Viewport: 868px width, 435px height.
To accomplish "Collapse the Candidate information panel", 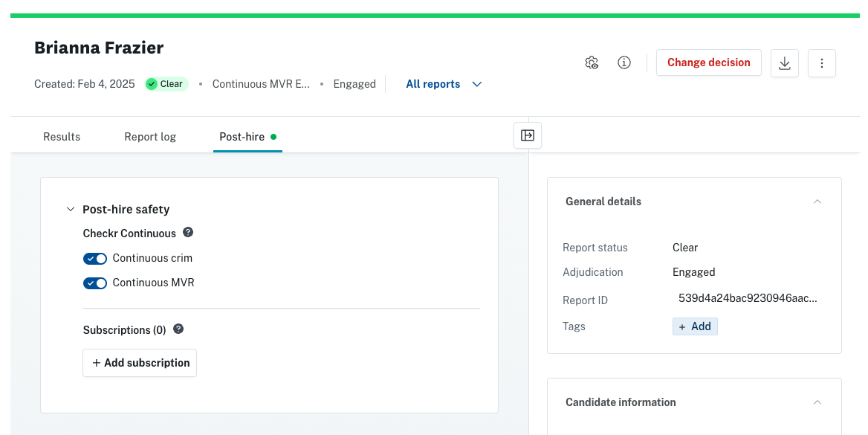I will coord(817,402).
